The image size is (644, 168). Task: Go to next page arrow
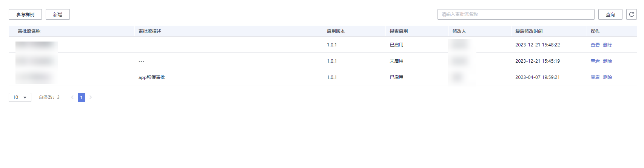point(91,97)
